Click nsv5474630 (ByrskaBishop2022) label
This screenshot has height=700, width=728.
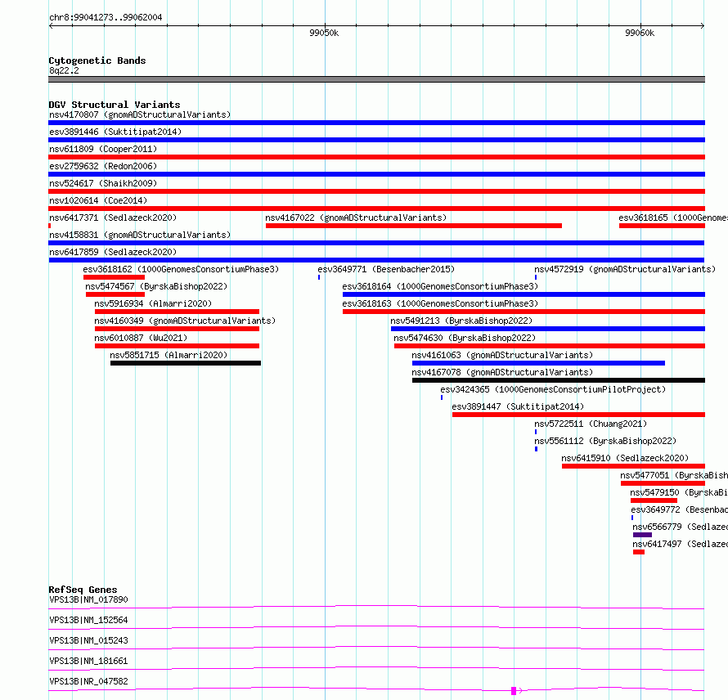click(x=465, y=338)
